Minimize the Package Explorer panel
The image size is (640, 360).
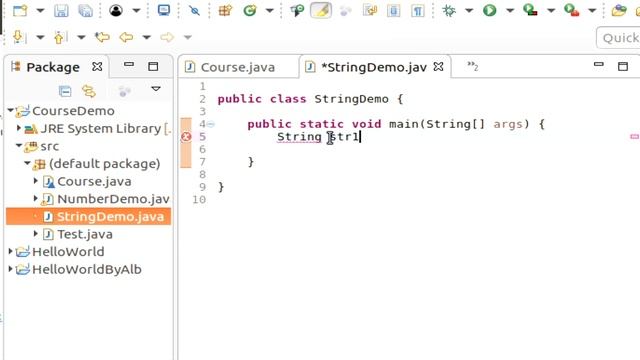[x=129, y=65]
